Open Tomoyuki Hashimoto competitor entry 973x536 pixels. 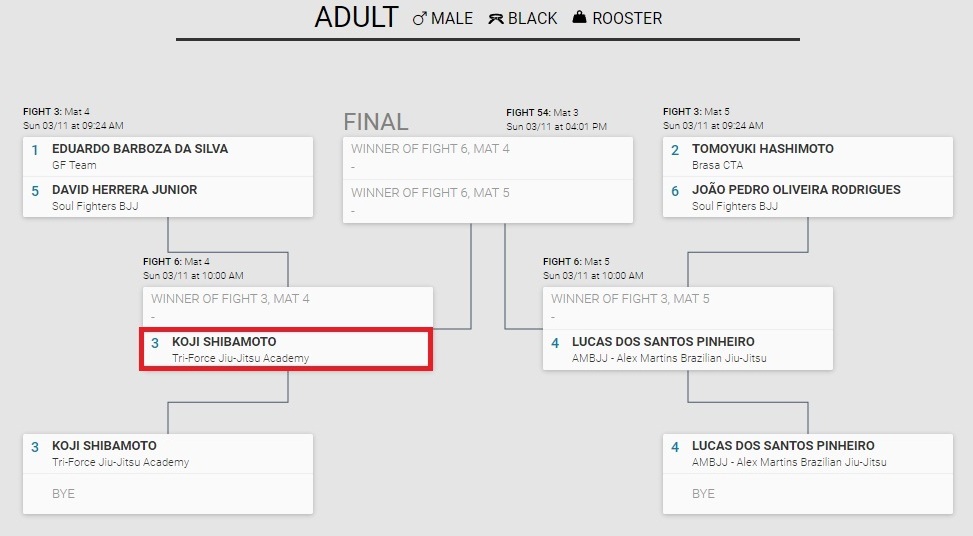click(x=807, y=156)
